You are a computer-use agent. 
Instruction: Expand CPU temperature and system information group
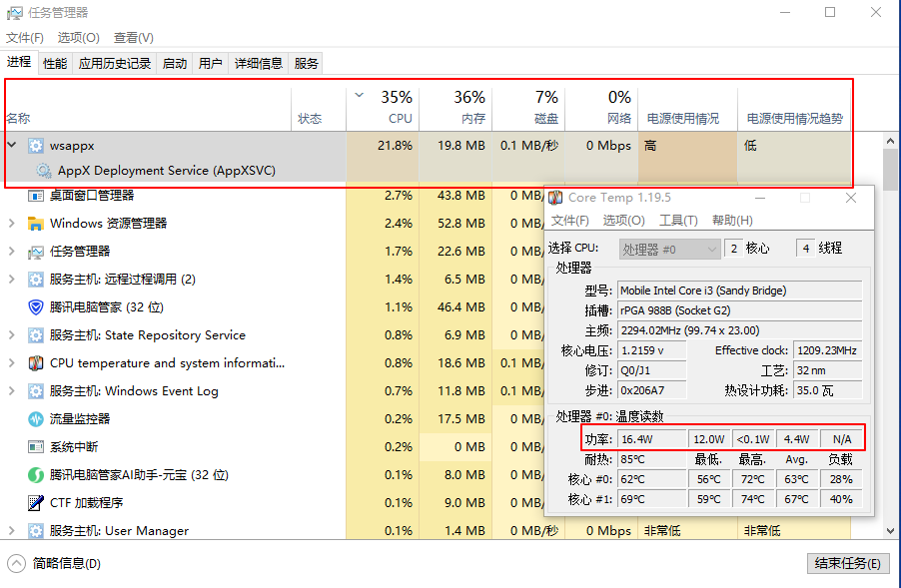[12, 363]
